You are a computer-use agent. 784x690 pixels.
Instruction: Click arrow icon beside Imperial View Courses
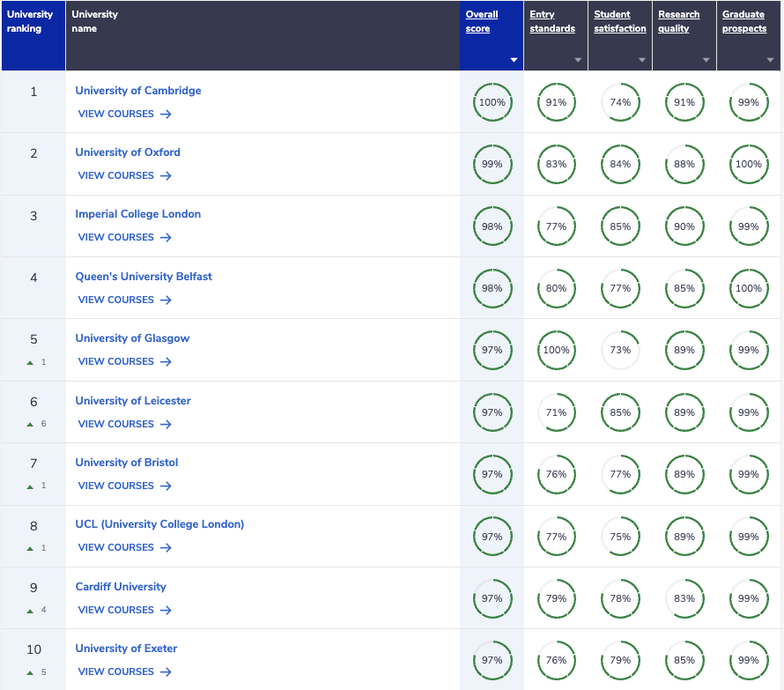[166, 237]
